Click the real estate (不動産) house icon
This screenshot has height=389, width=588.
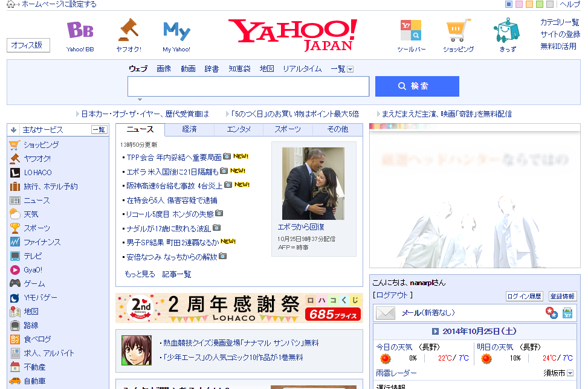click(x=15, y=367)
